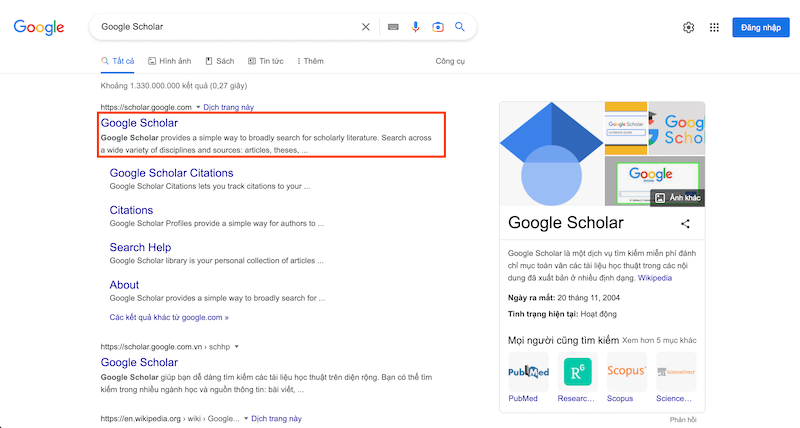Image resolution: width=800 pixels, height=428 pixels.
Task: Click the Google Scholar knowledge panel title
Action: tap(566, 223)
